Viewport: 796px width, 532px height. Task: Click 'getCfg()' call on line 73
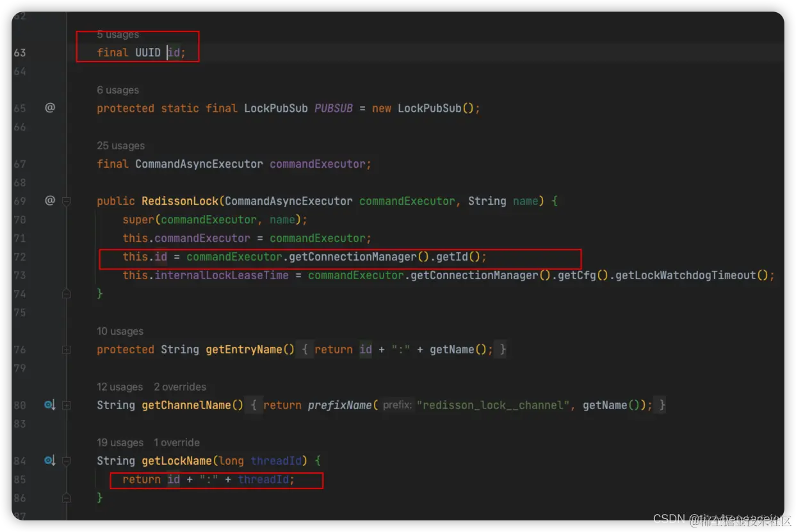[583, 275]
